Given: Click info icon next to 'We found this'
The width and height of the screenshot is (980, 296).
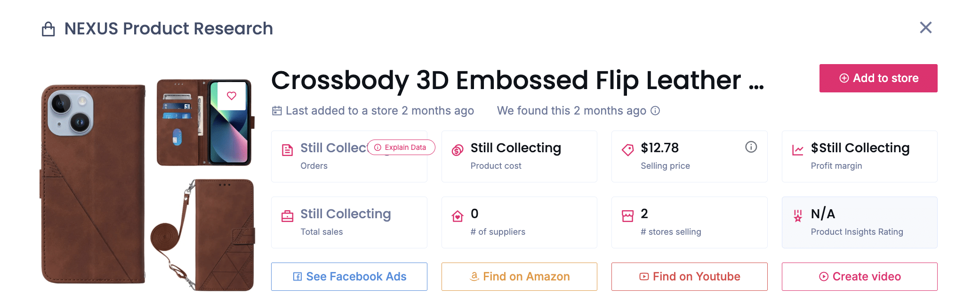Looking at the screenshot, I should coord(655,111).
